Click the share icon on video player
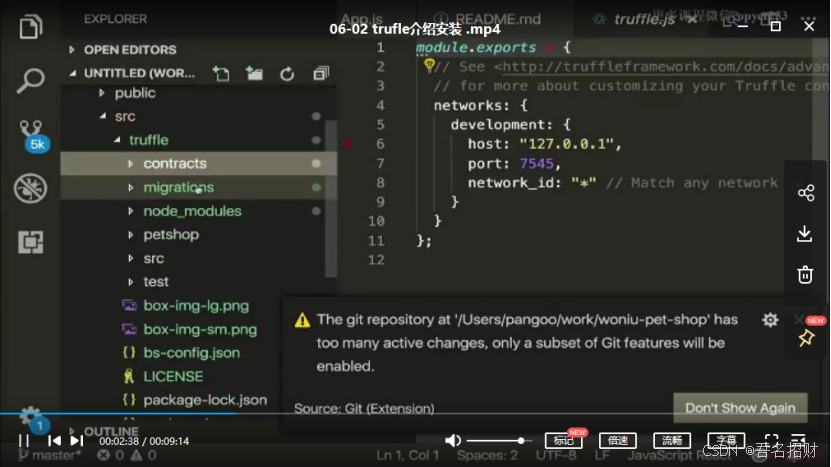This screenshot has width=831, height=467. (x=806, y=193)
